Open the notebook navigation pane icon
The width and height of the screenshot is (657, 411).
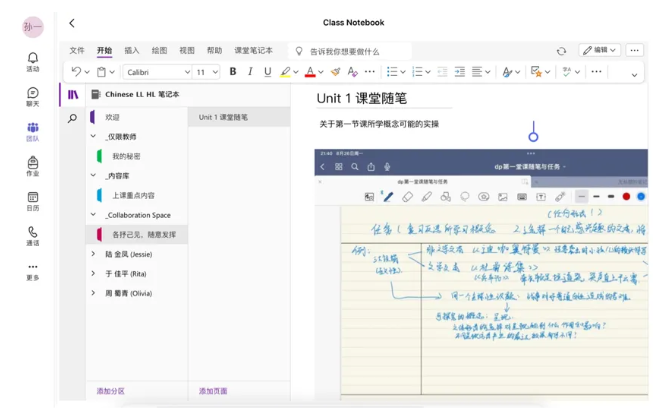click(73, 95)
